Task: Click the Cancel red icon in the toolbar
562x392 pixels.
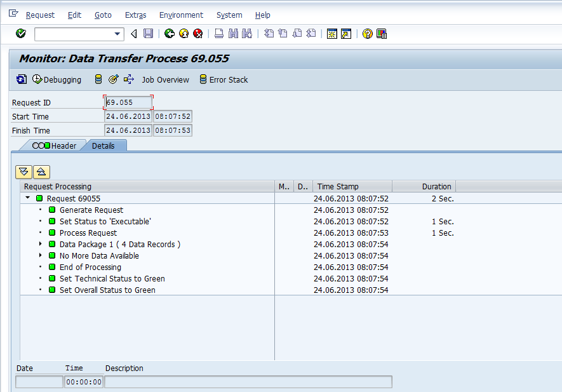Action: pos(198,34)
